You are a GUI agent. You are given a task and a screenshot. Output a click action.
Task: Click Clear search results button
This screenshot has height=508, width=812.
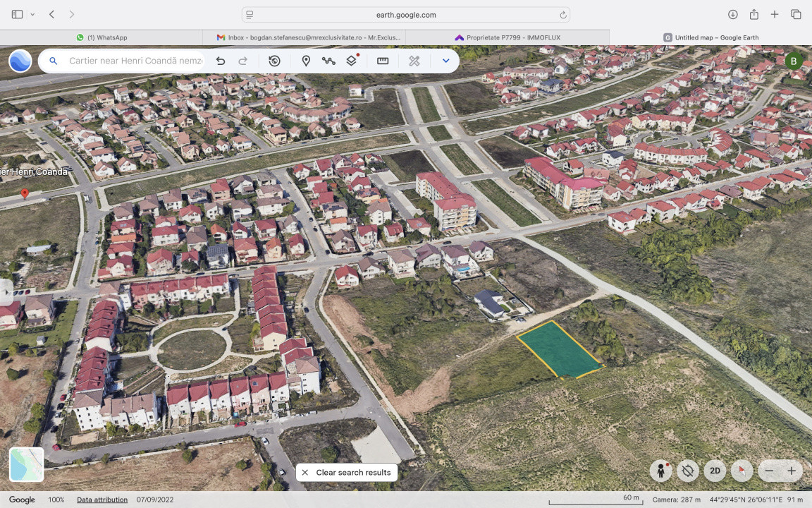[x=347, y=473]
